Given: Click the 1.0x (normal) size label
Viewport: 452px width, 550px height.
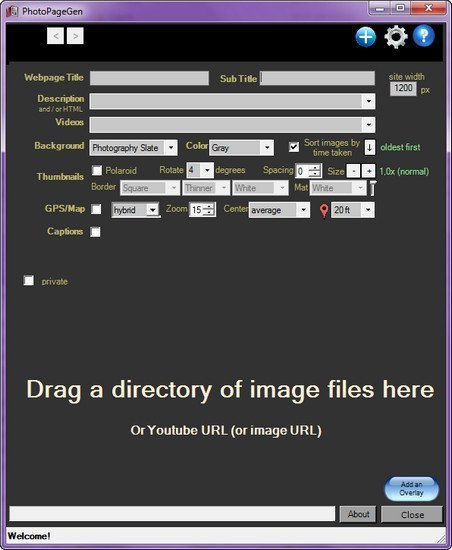Looking at the screenshot, I should [404, 172].
